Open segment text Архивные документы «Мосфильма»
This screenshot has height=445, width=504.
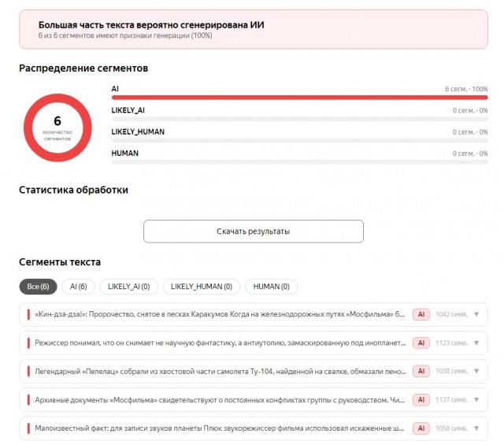click(220, 400)
